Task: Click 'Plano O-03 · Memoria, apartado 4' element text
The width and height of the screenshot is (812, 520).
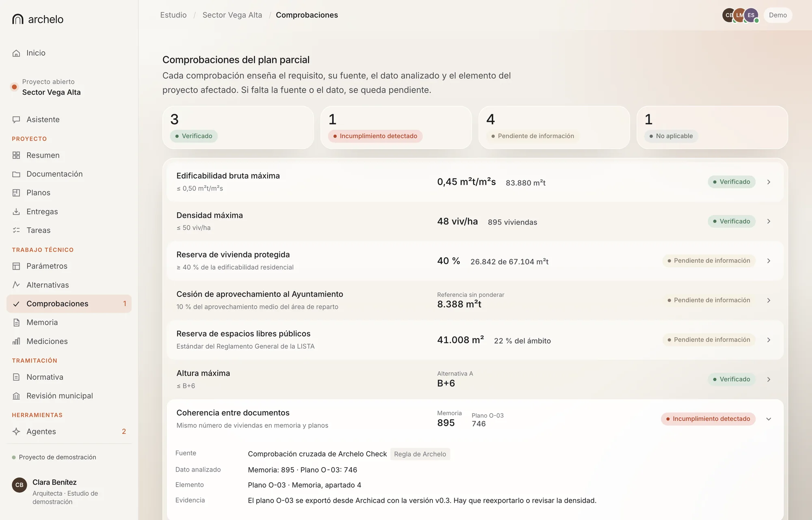Action: click(304, 485)
